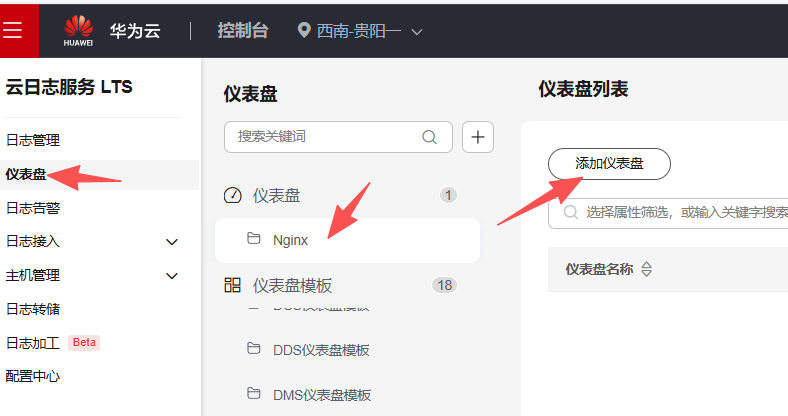Click the DMS仪表盘模板 folder icon

(254, 394)
